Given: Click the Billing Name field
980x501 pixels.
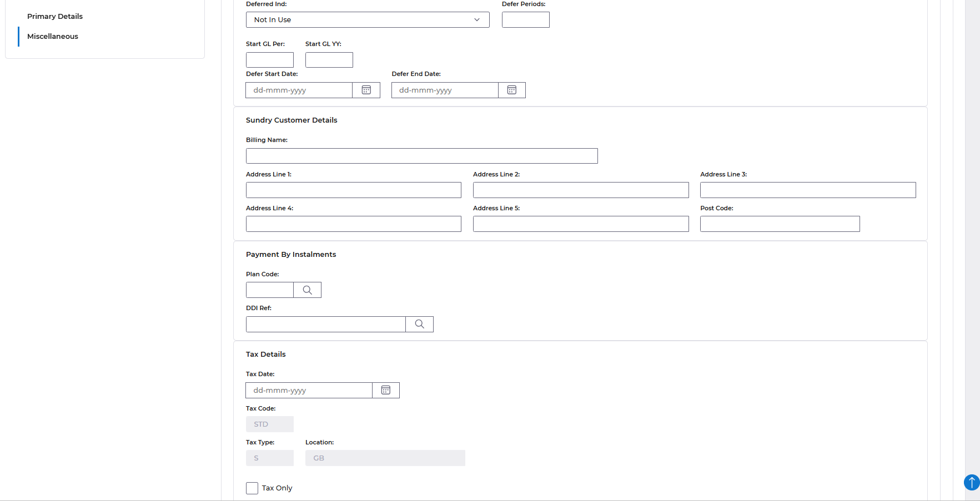Looking at the screenshot, I should point(421,156).
